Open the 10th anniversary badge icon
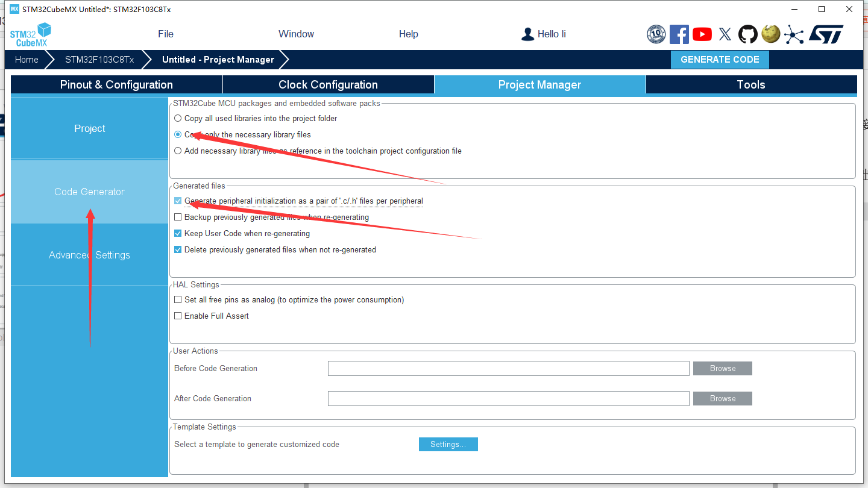Image resolution: width=868 pixels, height=488 pixels. [x=656, y=34]
